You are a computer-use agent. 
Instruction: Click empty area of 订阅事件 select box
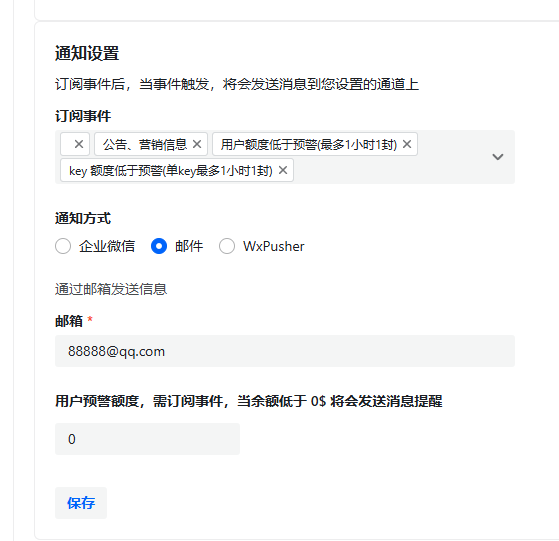(392, 170)
